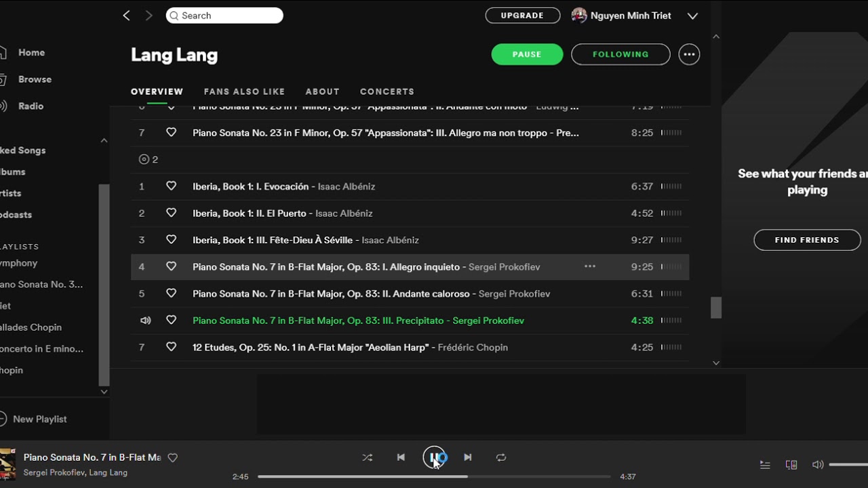The width and height of the screenshot is (868, 488).
Task: Click the speaker icon on Precipitato row
Action: 145,321
